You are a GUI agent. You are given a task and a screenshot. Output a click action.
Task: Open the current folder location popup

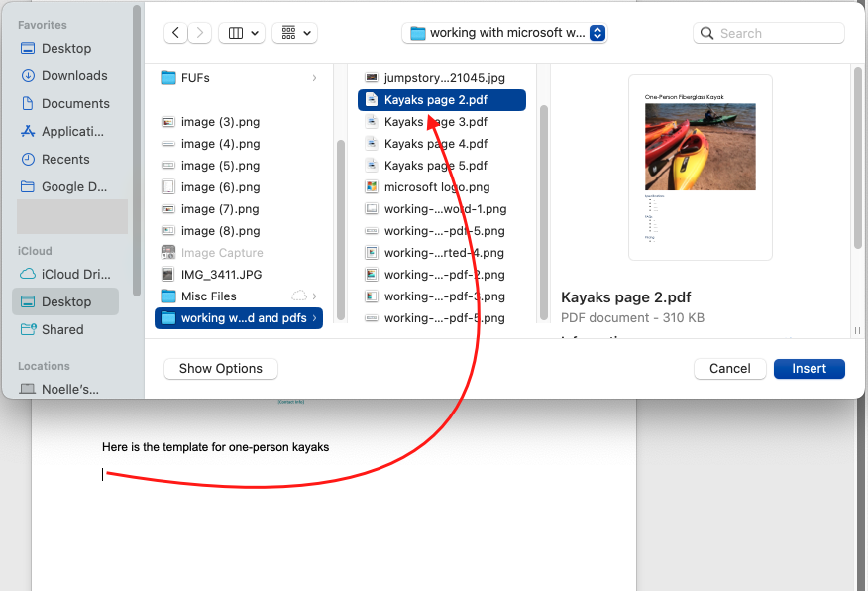pos(504,33)
